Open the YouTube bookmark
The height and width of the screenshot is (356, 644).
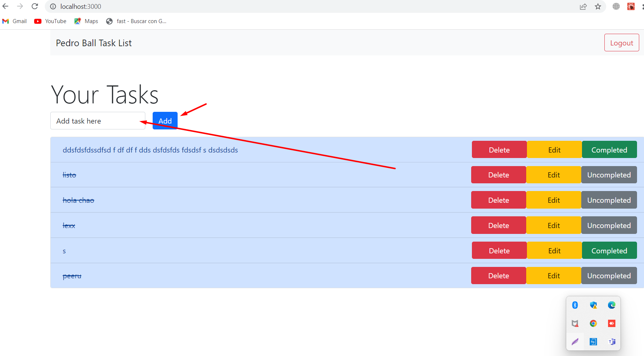50,21
